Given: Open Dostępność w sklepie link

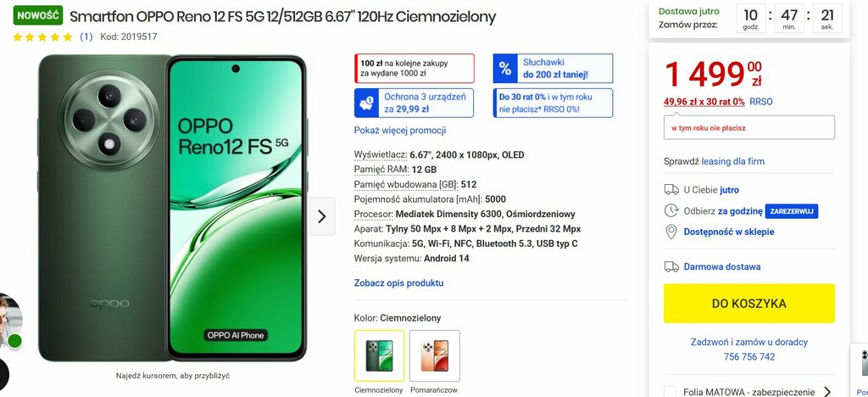Looking at the screenshot, I should click(729, 232).
